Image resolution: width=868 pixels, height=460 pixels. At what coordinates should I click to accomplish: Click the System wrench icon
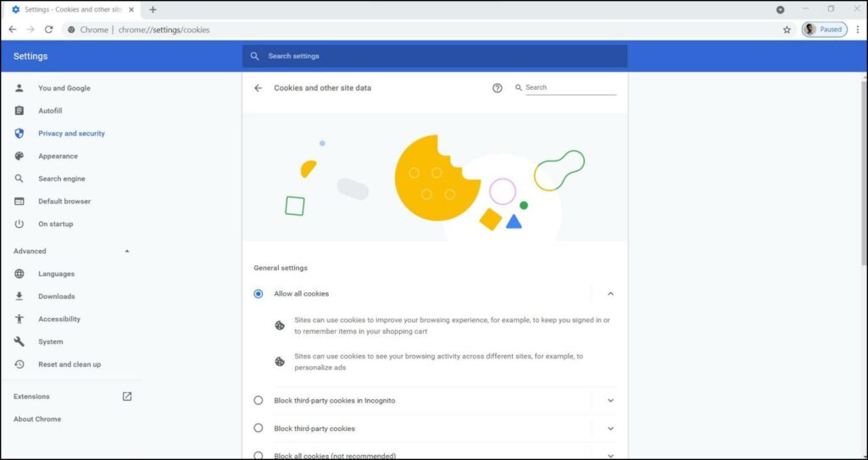[x=19, y=341]
